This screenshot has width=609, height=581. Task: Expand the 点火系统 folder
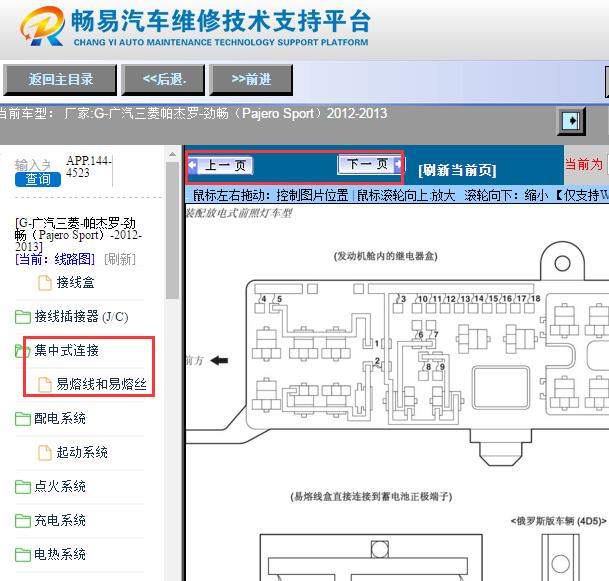[x=60, y=486]
